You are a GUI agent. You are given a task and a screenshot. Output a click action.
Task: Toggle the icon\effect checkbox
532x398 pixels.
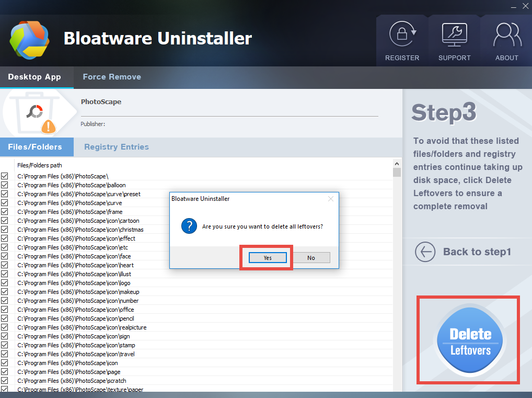[x=4, y=238]
